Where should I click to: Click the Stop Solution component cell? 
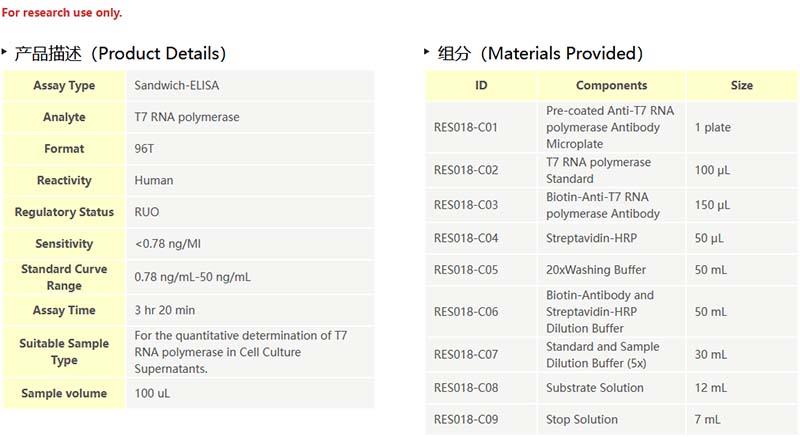[582, 420]
